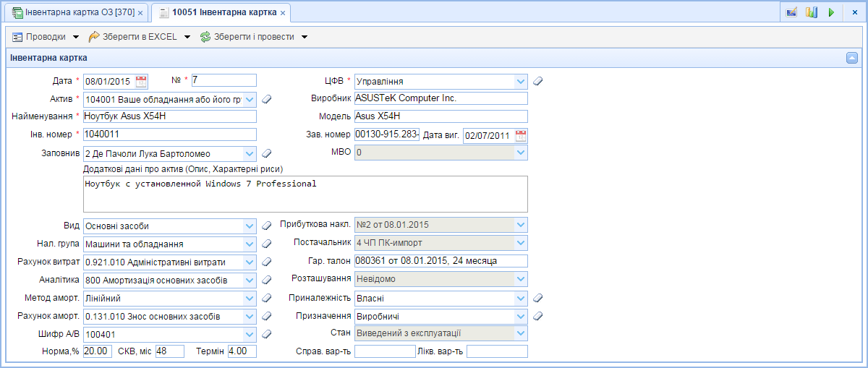Open the calendar picker for the Дата виг. field

[x=521, y=135]
